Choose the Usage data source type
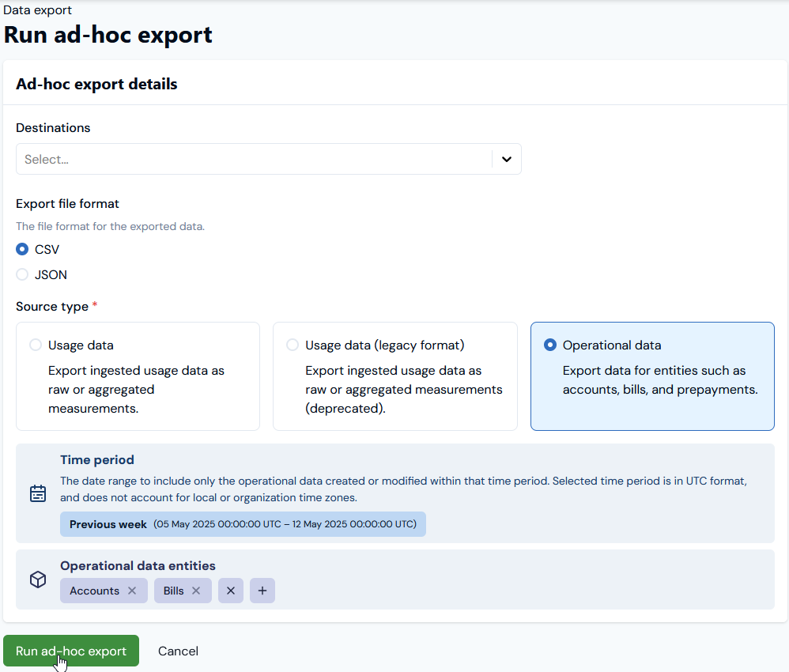789x672 pixels. (x=36, y=345)
